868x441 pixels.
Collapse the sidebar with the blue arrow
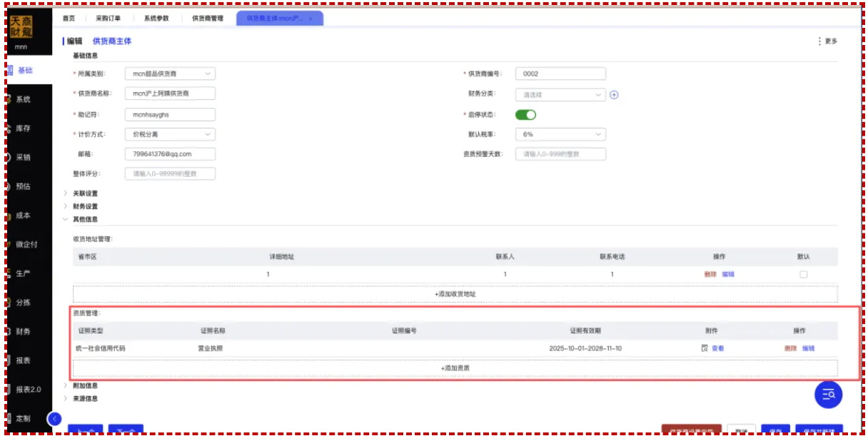coord(55,419)
